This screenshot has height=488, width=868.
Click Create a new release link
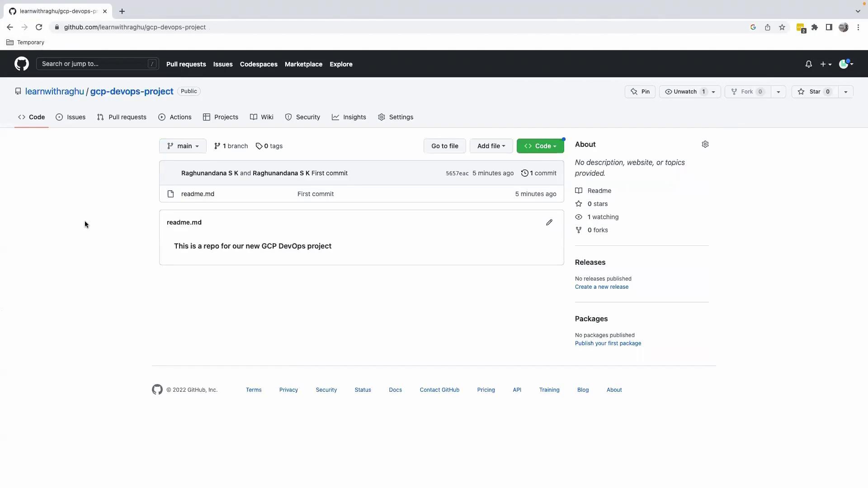click(601, 287)
